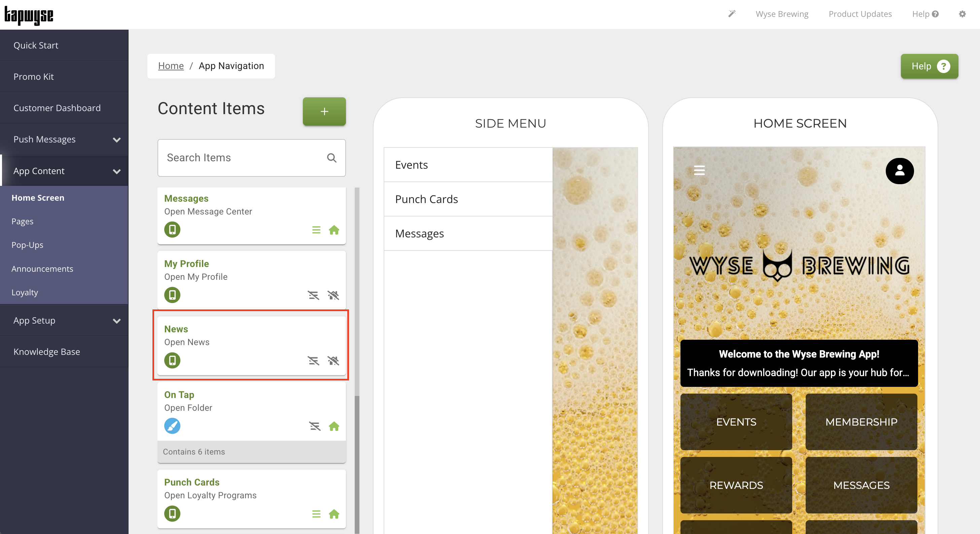Click the Home breadcrumb link
This screenshot has width=980, height=534.
pyautogui.click(x=171, y=66)
